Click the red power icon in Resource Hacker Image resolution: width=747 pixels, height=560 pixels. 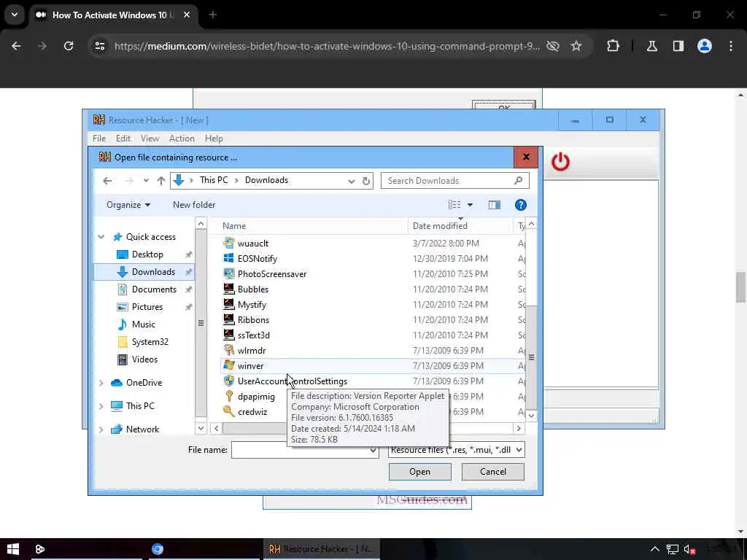[x=560, y=162]
